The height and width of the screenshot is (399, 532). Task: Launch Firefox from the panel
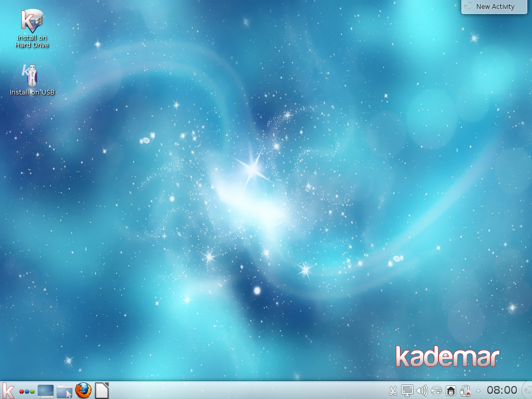click(x=83, y=390)
